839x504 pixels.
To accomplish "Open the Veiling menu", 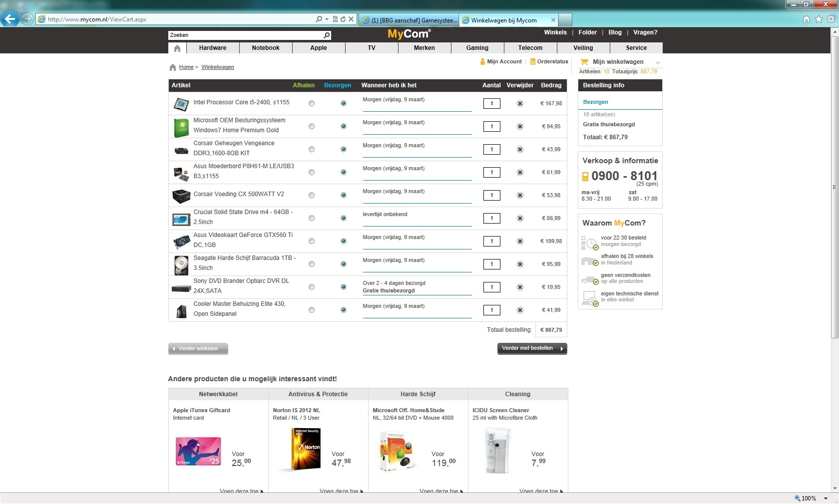I will point(583,48).
